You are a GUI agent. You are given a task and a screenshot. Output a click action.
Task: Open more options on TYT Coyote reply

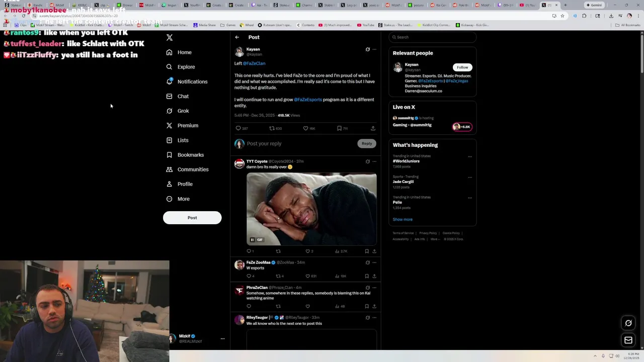(x=374, y=161)
